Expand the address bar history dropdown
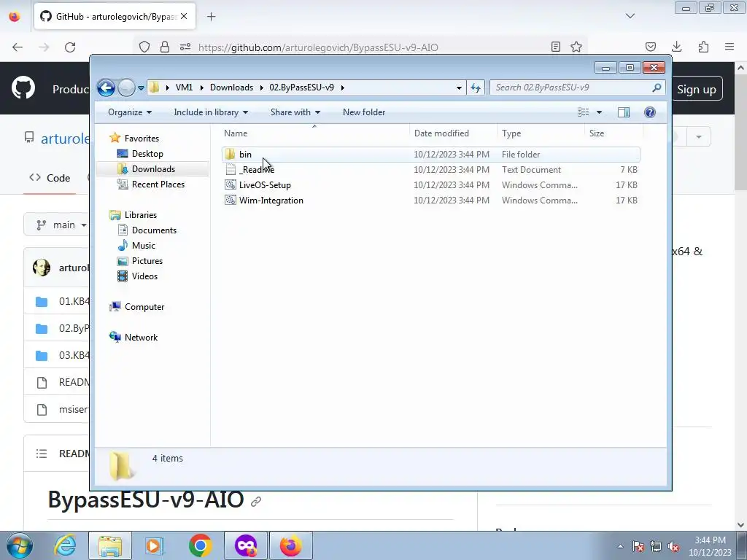 (x=459, y=87)
